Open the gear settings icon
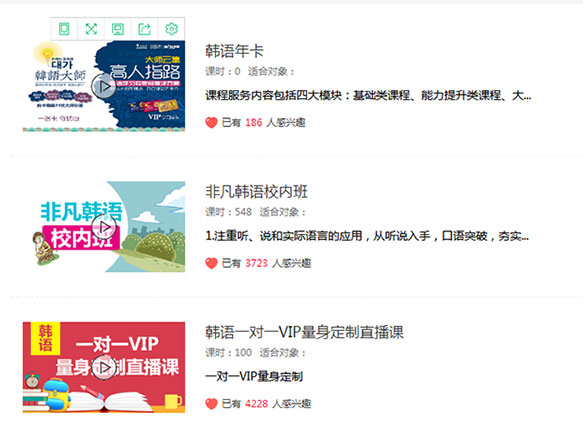This screenshot has height=430, width=583. point(171,29)
